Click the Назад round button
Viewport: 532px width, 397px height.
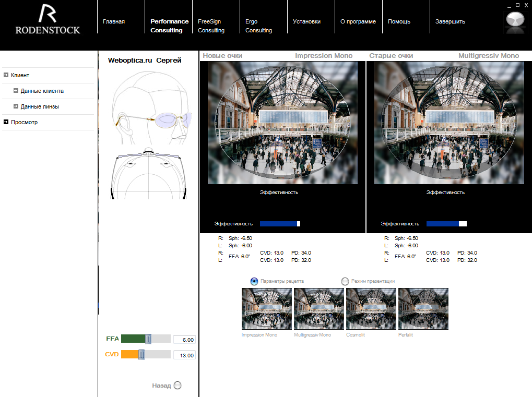point(178,385)
